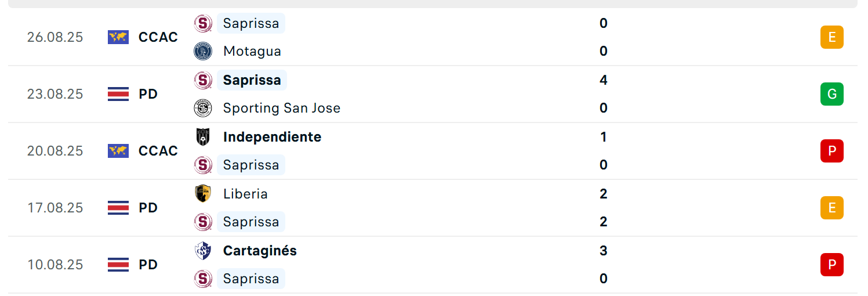868x296 pixels.
Task: Click the Liberia club badge
Action: tap(203, 194)
